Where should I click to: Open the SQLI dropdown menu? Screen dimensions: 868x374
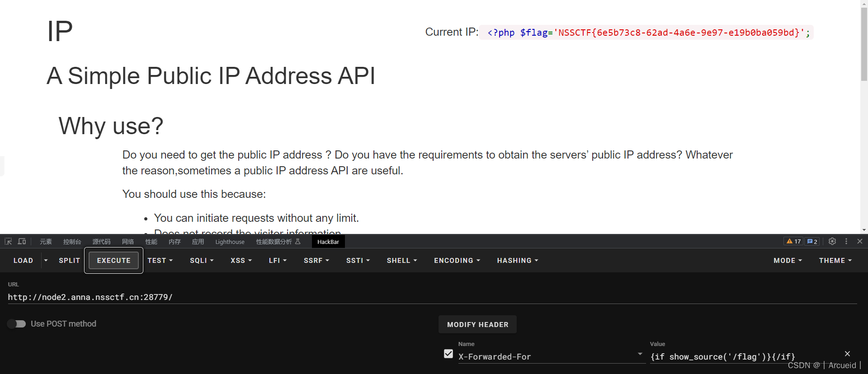(x=202, y=261)
